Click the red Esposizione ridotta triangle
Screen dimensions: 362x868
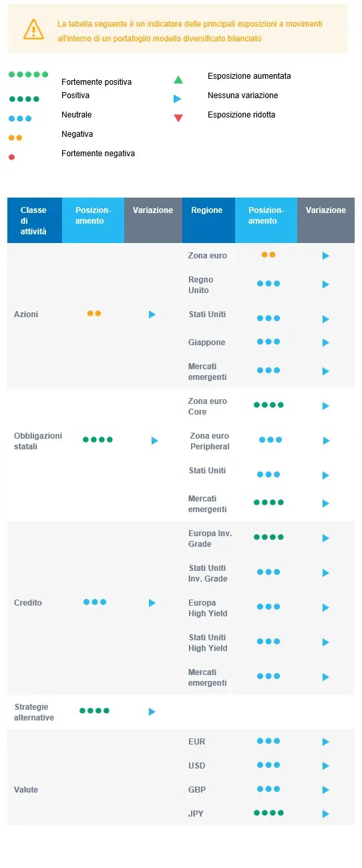click(x=178, y=119)
